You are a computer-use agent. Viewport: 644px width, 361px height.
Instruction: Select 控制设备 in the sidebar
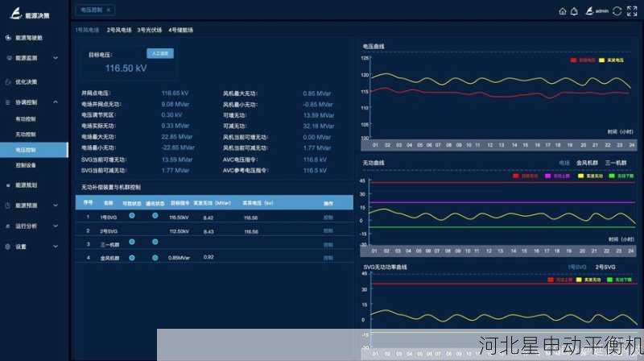coord(26,165)
